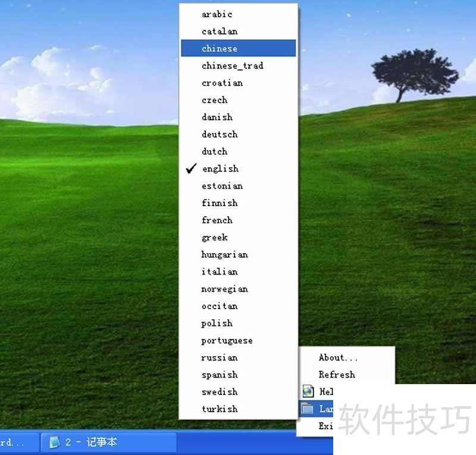Choose estonian from the language menu
The image size is (476, 455).
click(x=239, y=186)
